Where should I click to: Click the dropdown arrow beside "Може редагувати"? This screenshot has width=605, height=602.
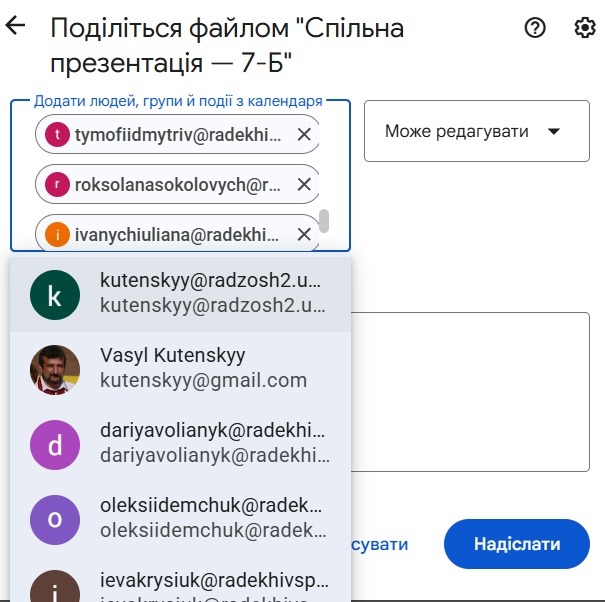click(554, 132)
